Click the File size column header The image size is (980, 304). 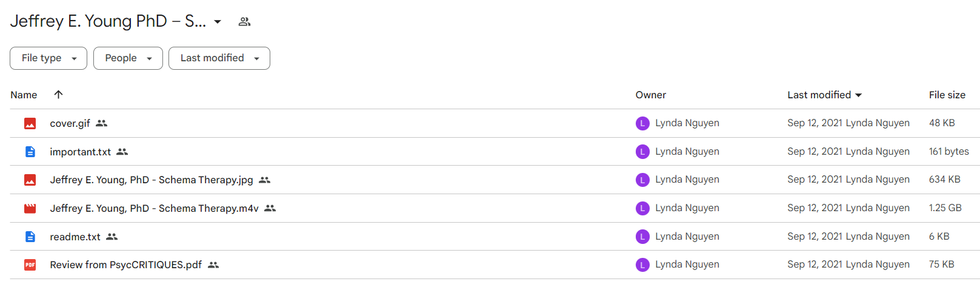click(947, 95)
